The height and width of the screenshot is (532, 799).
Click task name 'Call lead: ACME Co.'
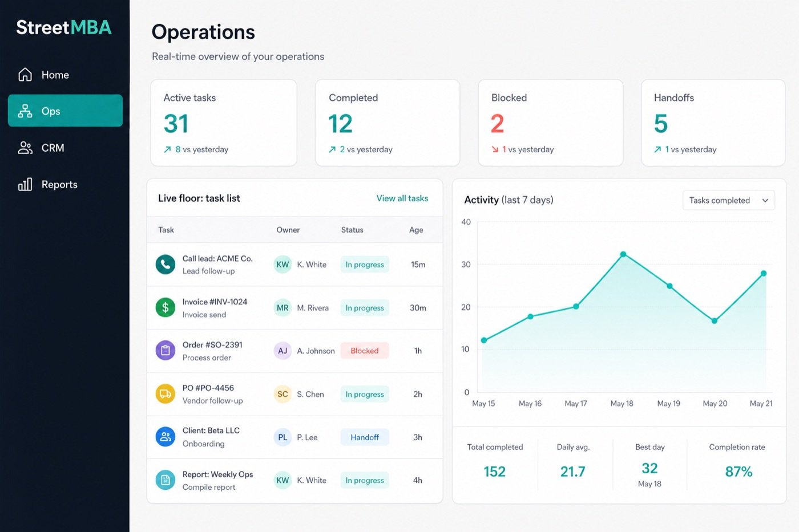click(x=217, y=258)
